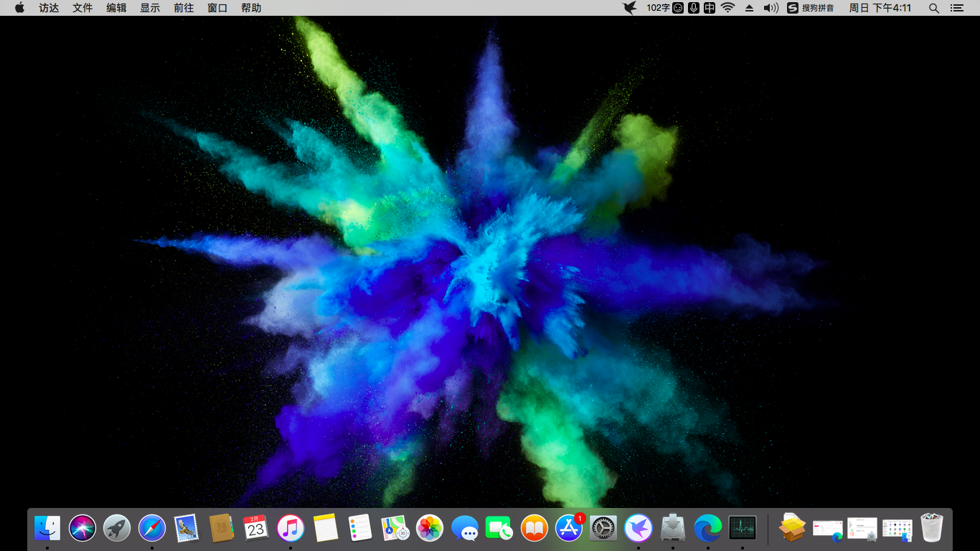The width and height of the screenshot is (980, 551).
Task: Open Finder from the Dock
Action: 47,529
